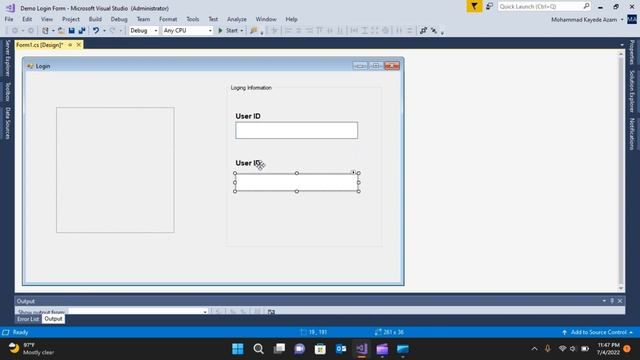This screenshot has height=360, width=640.
Task: Expand the user account dropdown arrow
Action: [x=622, y=20]
